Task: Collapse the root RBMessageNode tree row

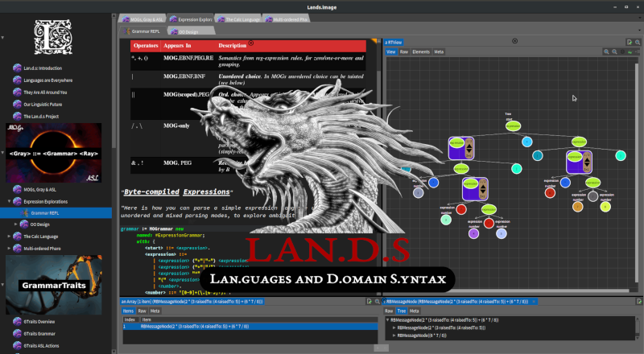Action: (388, 319)
